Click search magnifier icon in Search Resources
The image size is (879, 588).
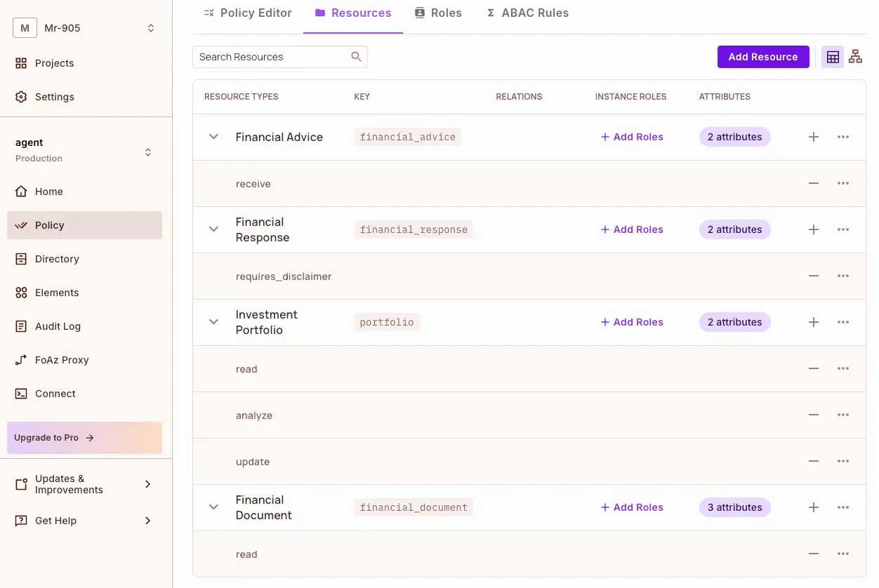click(357, 57)
